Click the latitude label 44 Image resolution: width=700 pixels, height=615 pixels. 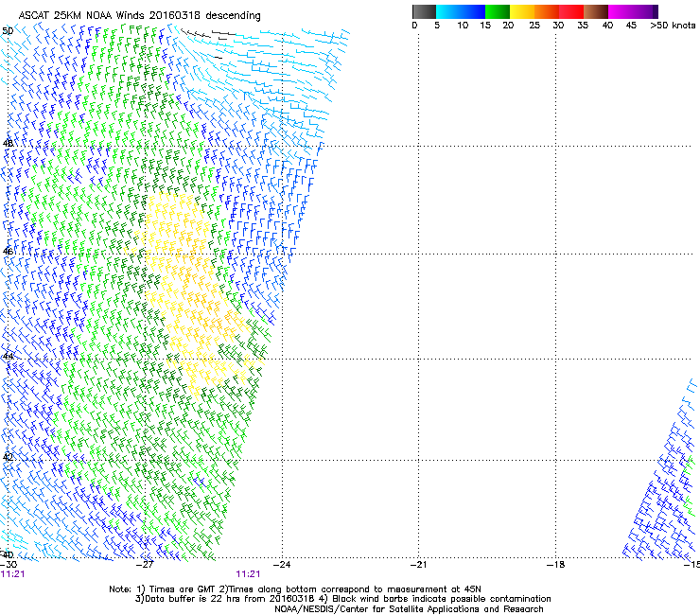tap(8, 357)
